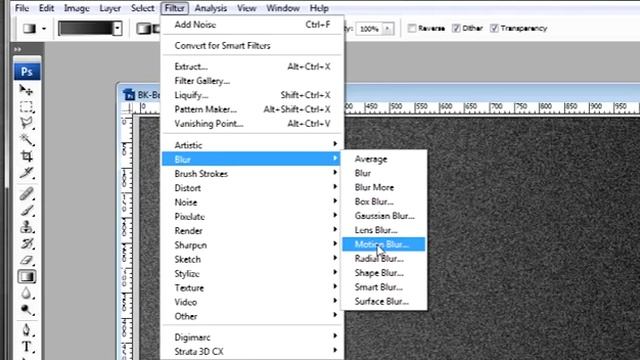Select the History Brush tool

27,243
